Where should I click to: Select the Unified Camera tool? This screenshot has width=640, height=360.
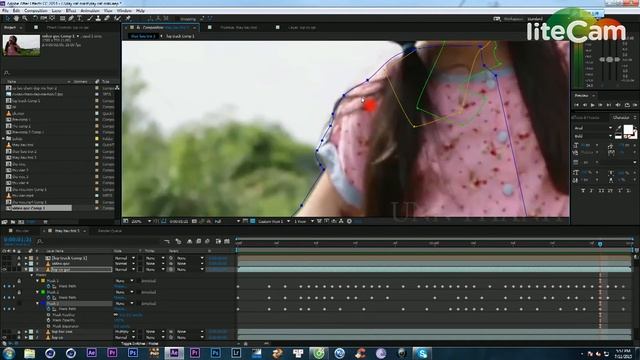coord(43,18)
